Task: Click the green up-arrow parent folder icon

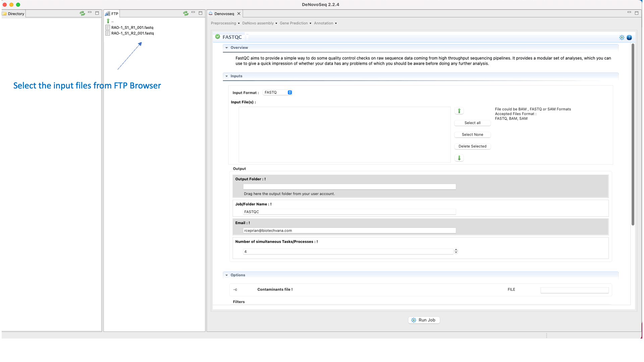Action: (108, 21)
